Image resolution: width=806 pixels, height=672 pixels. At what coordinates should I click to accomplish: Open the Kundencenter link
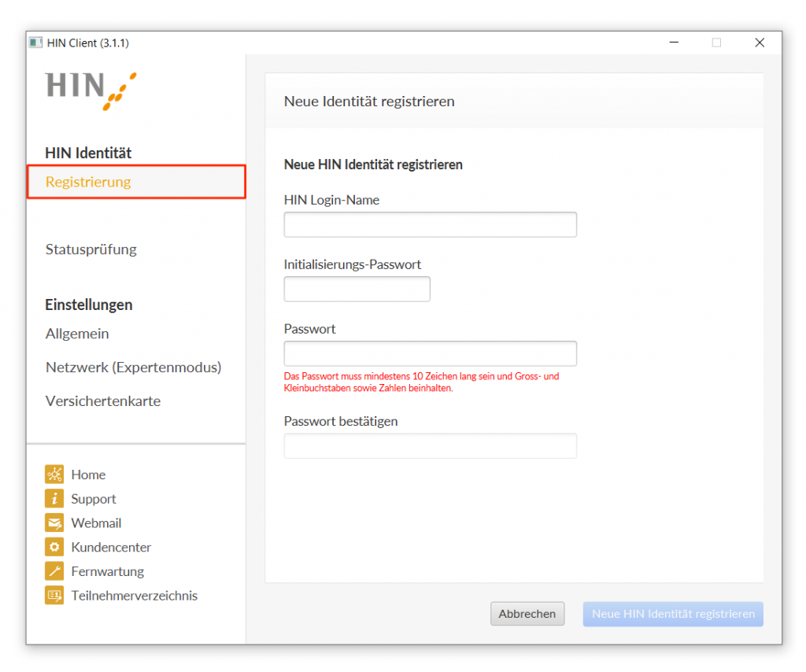(111, 547)
